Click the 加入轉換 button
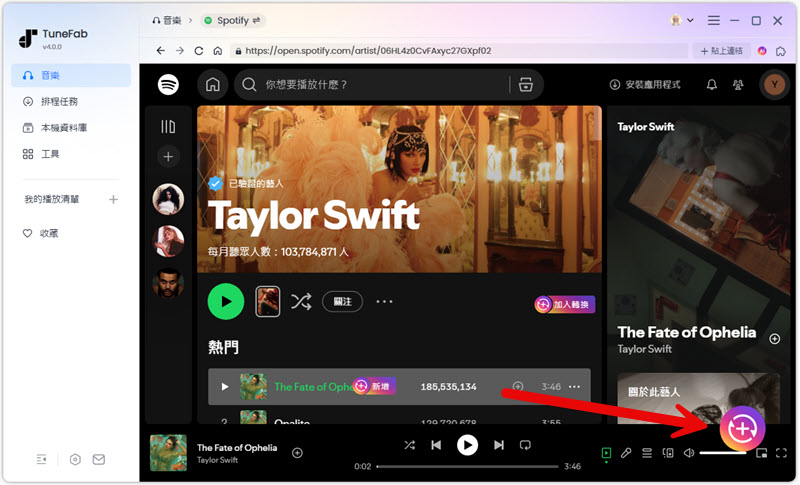The height and width of the screenshot is (485, 800). 564,304
